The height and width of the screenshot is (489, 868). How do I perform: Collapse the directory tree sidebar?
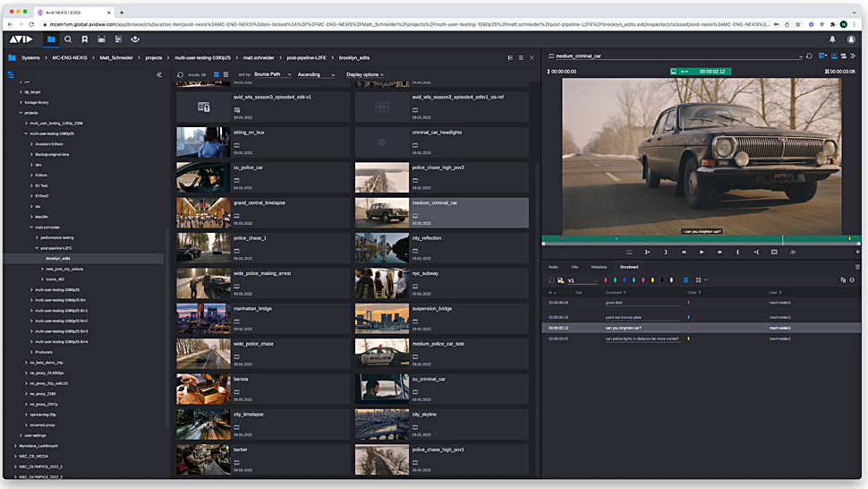[x=159, y=74]
